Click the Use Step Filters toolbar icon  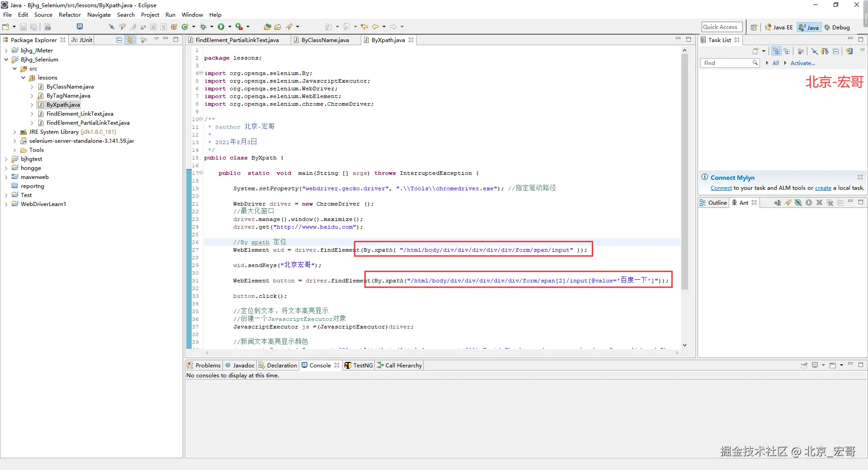pyautogui.click(x=112, y=27)
